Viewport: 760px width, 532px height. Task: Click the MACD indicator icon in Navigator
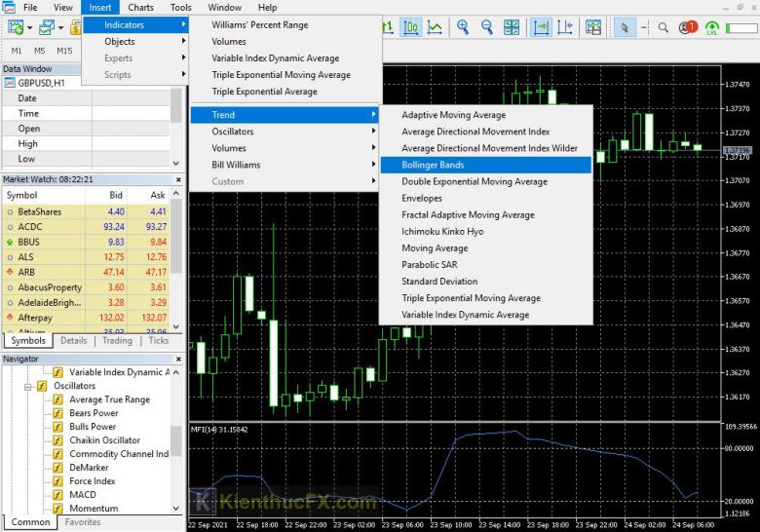pyautogui.click(x=57, y=495)
